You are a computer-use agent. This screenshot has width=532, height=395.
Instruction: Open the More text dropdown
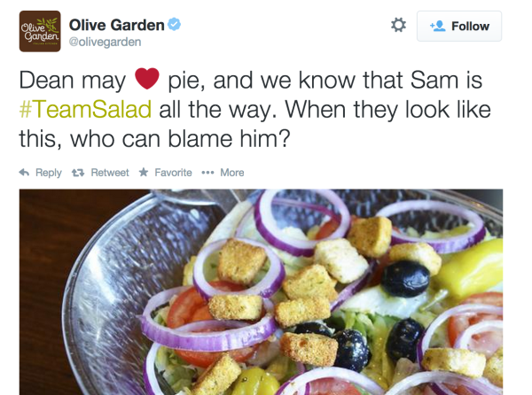tap(232, 173)
